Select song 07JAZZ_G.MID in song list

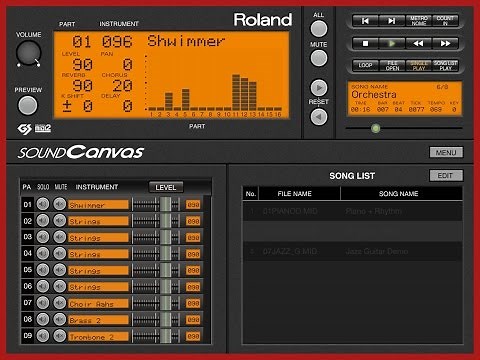[352, 251]
